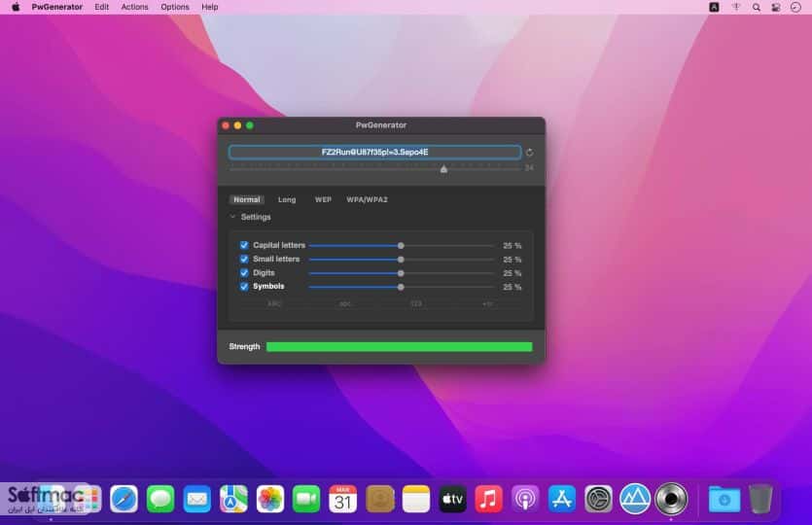
Task: Launch the Mail app in the Dock
Action: click(x=196, y=499)
